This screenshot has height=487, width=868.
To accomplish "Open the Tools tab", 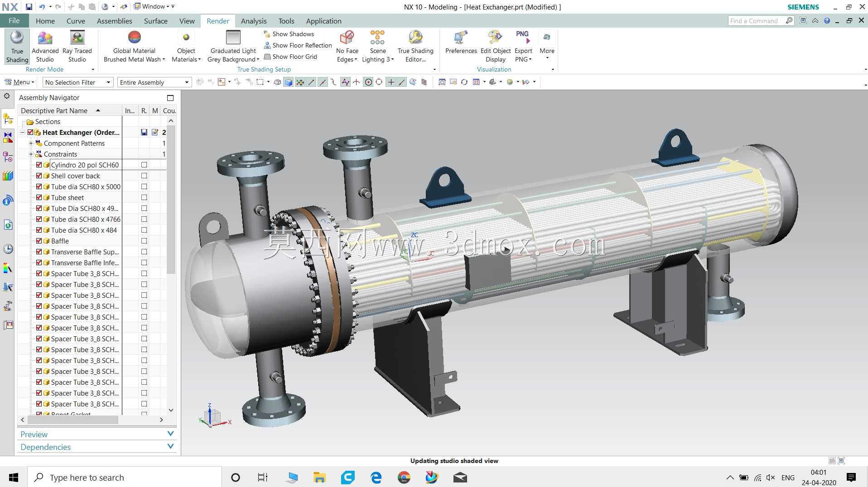I will pyautogui.click(x=286, y=21).
